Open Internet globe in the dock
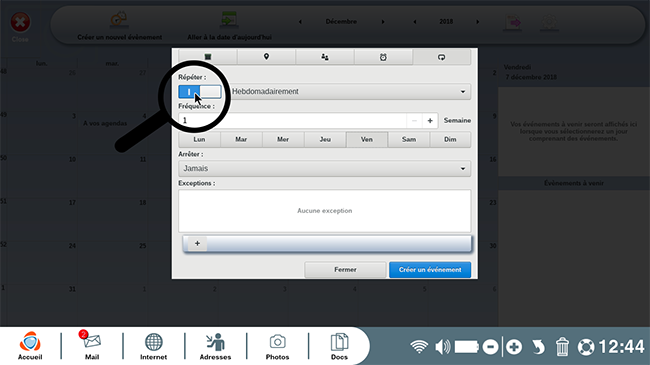 click(153, 346)
